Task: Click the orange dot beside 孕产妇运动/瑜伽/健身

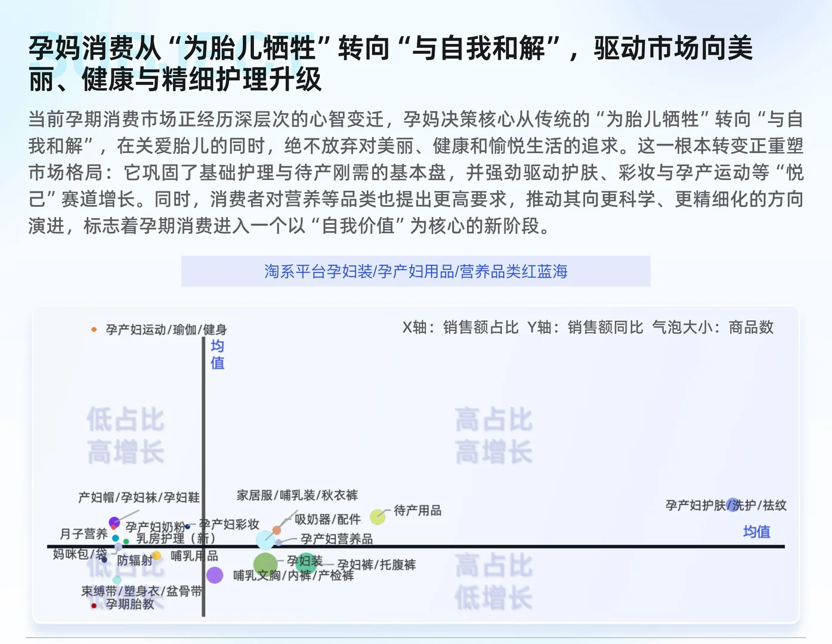Action: 94,329
